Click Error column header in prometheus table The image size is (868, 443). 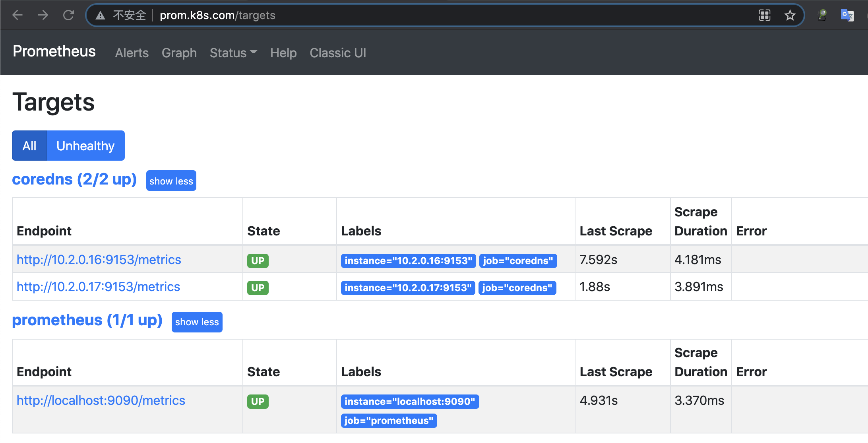pyautogui.click(x=751, y=371)
